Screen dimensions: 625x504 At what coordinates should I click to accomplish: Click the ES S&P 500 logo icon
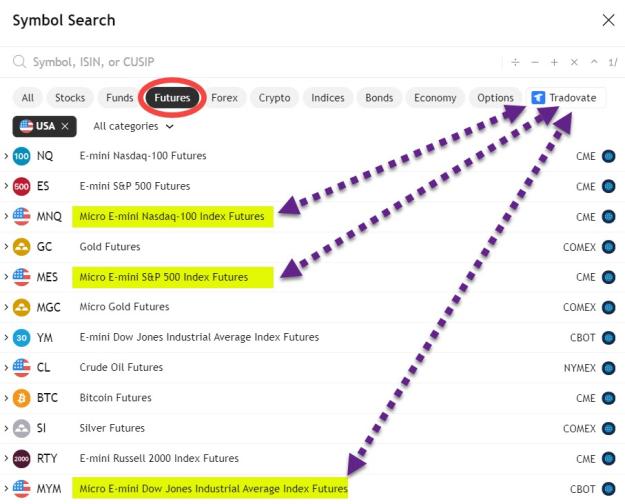click(22, 186)
